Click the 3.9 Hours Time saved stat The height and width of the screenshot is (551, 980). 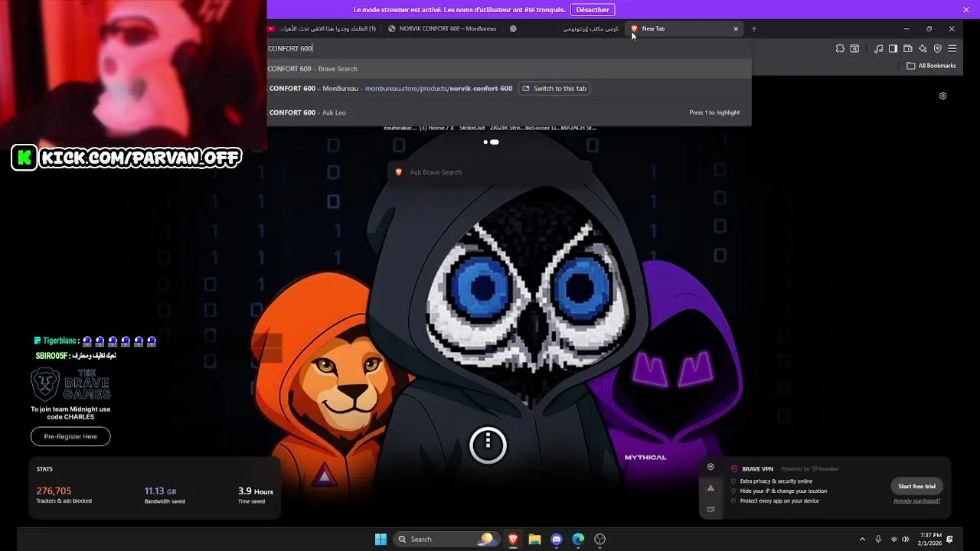(x=255, y=495)
